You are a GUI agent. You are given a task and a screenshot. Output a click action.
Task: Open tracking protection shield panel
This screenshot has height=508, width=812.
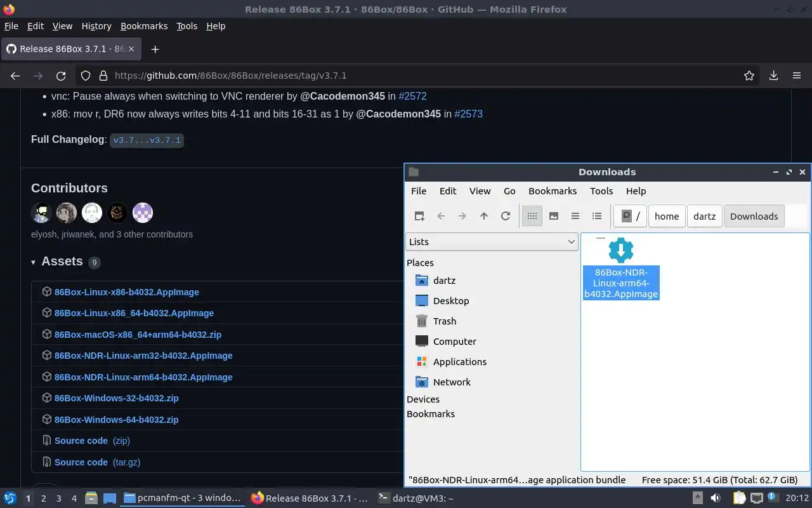coord(86,76)
